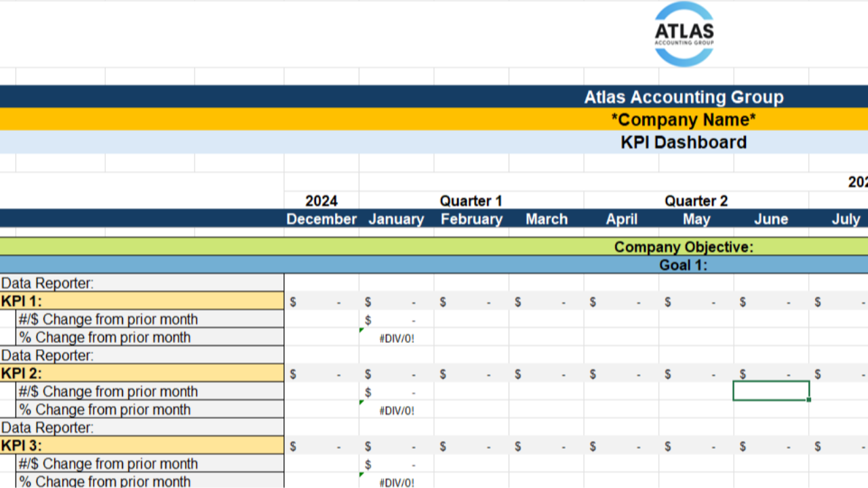The width and height of the screenshot is (868, 488).
Task: Select KPI 2 March value cell
Action: (547, 373)
